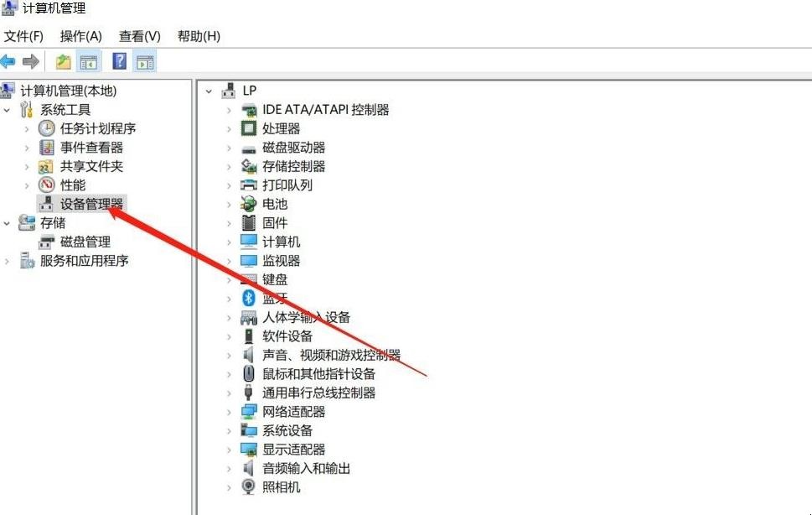Viewport: 812px width, 515px height.
Task: Select the LP computer name label
Action: click(x=250, y=91)
